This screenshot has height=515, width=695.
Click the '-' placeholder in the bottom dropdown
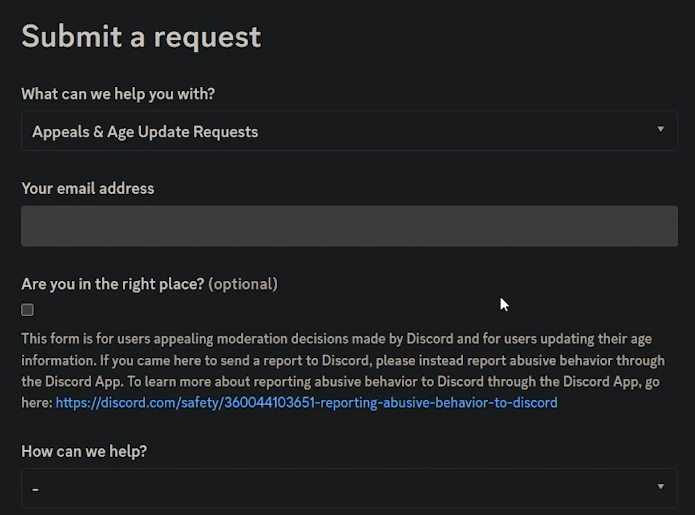pyautogui.click(x=36, y=489)
